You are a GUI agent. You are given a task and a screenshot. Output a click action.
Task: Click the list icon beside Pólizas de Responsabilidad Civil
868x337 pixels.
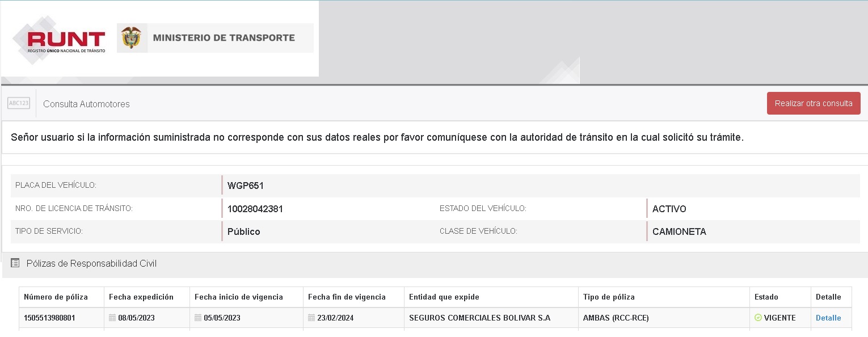(15, 263)
